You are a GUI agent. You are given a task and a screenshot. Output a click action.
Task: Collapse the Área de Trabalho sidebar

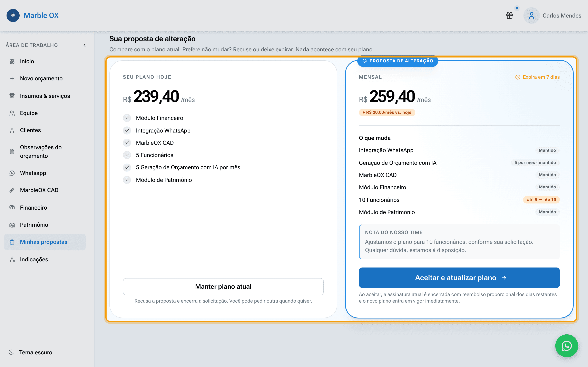coord(85,45)
